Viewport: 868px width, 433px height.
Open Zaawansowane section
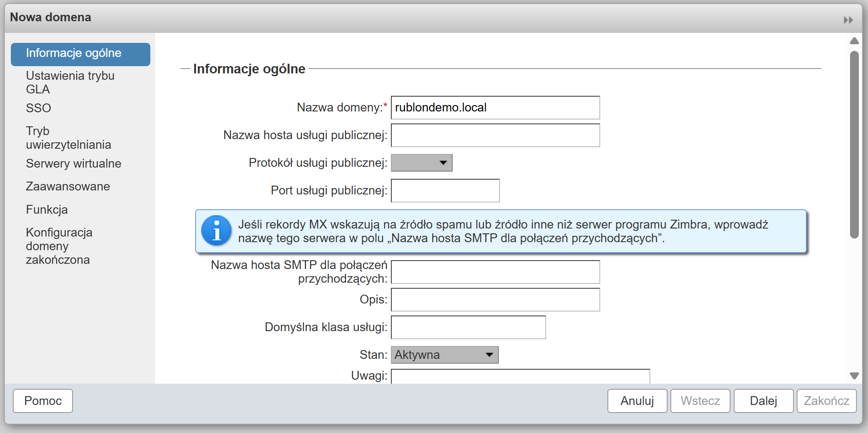[68, 186]
